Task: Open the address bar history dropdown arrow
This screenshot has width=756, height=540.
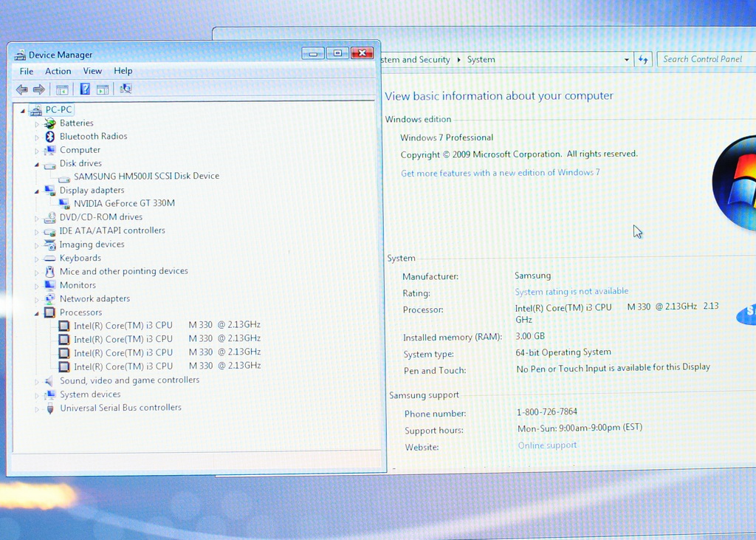Action: [626, 60]
